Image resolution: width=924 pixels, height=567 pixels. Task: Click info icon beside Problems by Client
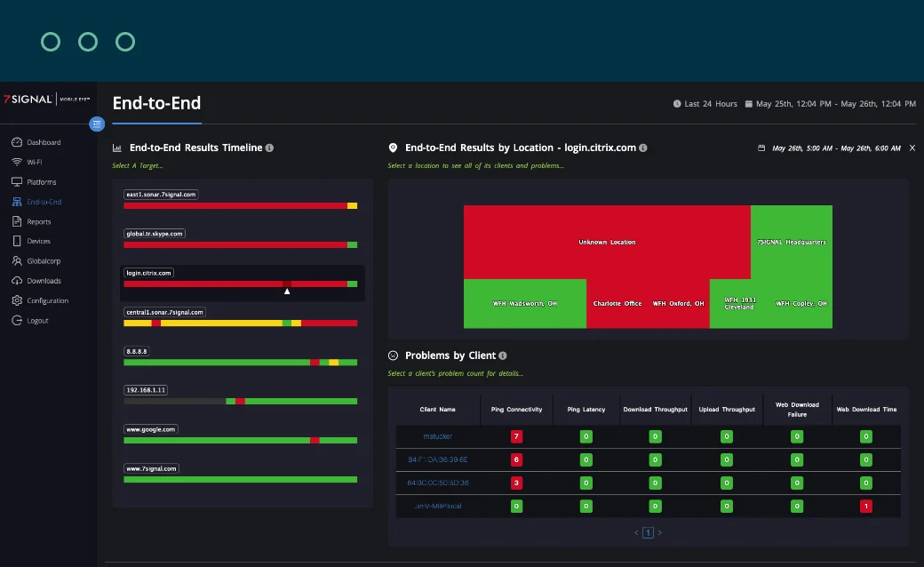[503, 355]
